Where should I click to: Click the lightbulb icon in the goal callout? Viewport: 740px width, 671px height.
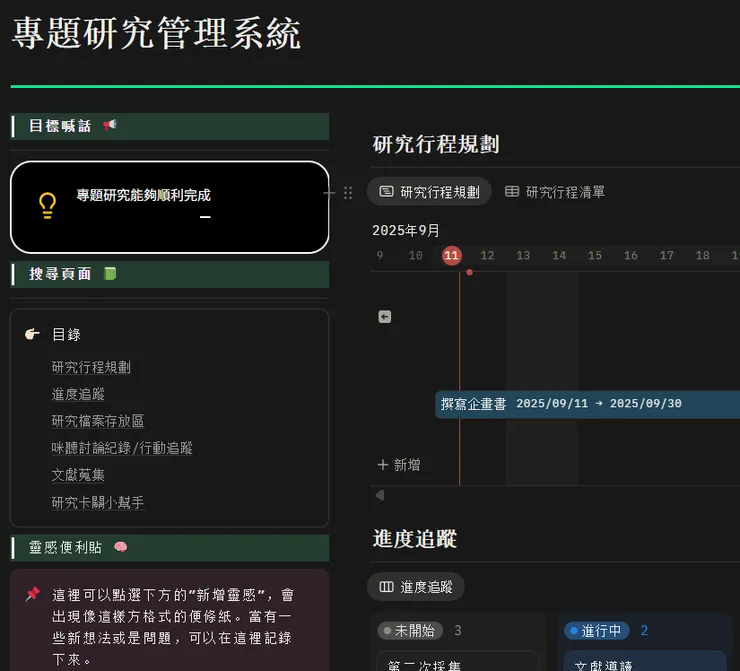47,205
